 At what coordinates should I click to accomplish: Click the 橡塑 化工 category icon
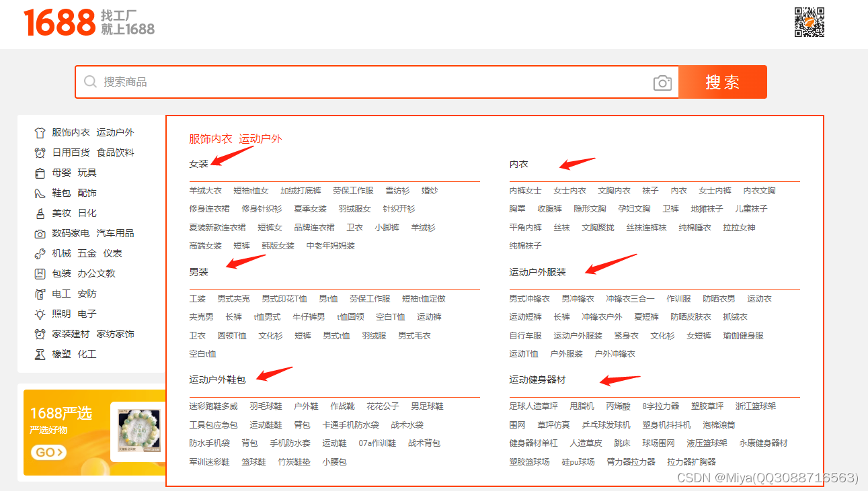[x=39, y=354]
